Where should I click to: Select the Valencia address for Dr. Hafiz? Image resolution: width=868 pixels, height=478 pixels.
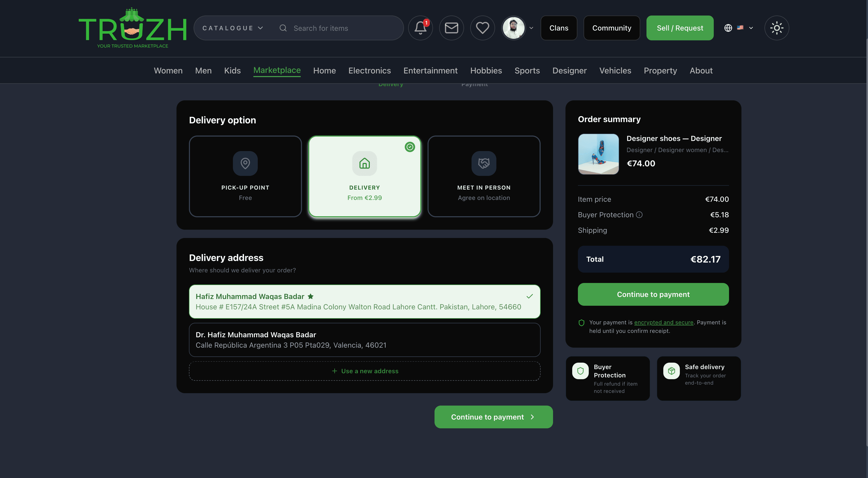(365, 340)
